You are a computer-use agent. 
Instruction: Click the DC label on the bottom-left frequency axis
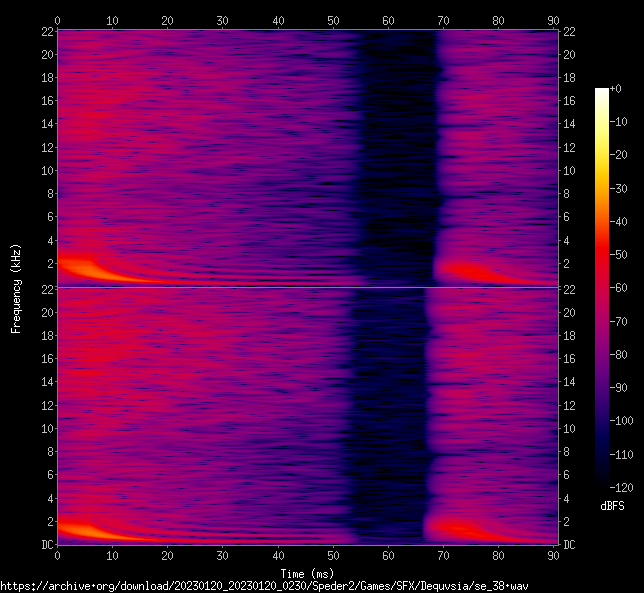(x=46, y=545)
